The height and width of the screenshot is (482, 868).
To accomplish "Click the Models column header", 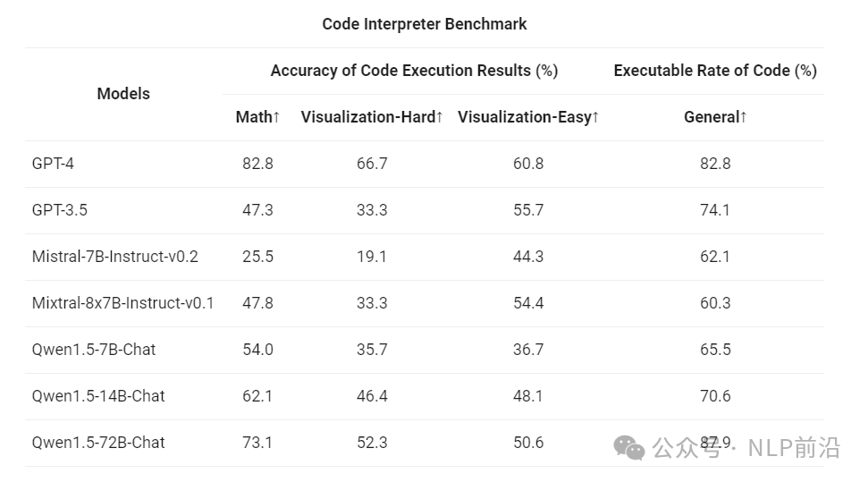I will [x=123, y=94].
